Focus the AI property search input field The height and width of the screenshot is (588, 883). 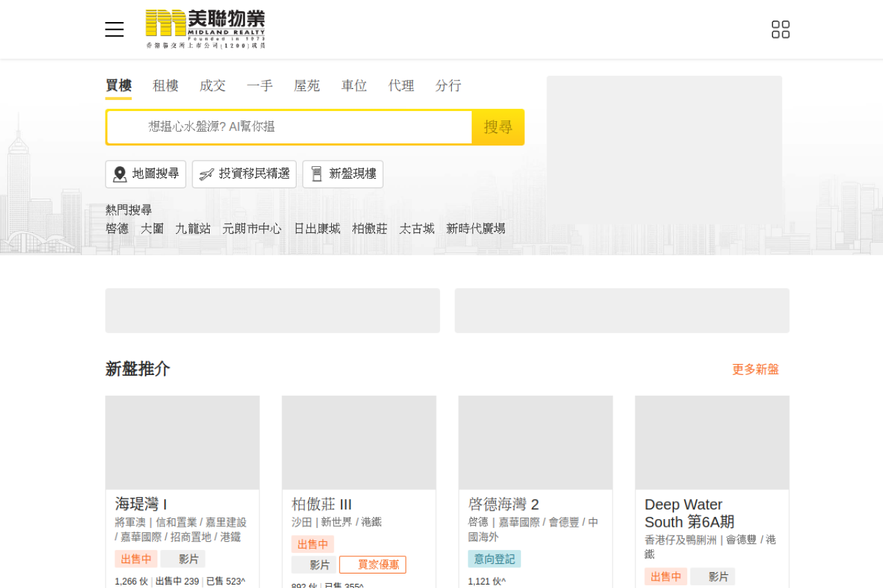(304, 127)
